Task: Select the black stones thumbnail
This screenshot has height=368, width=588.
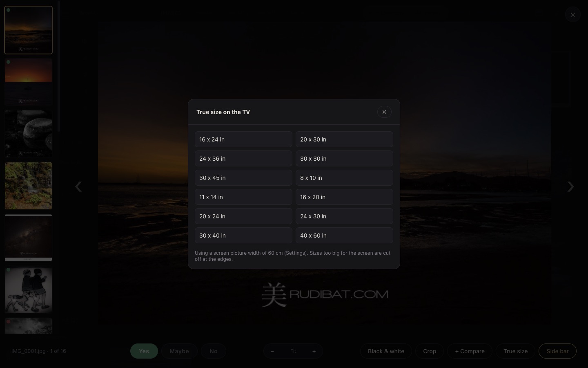Action: (x=28, y=134)
